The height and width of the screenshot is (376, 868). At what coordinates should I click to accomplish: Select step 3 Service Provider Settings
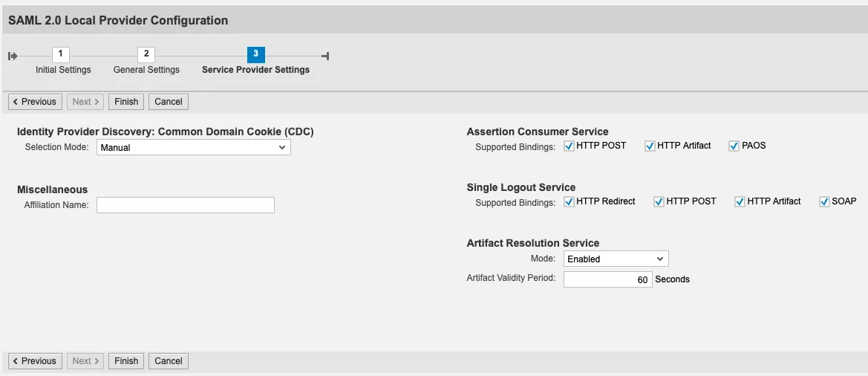point(255,54)
